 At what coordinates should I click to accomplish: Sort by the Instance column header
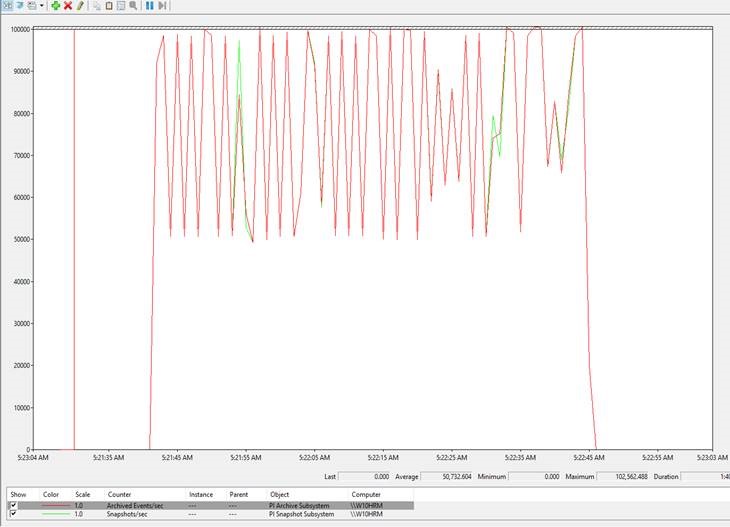[x=201, y=494]
